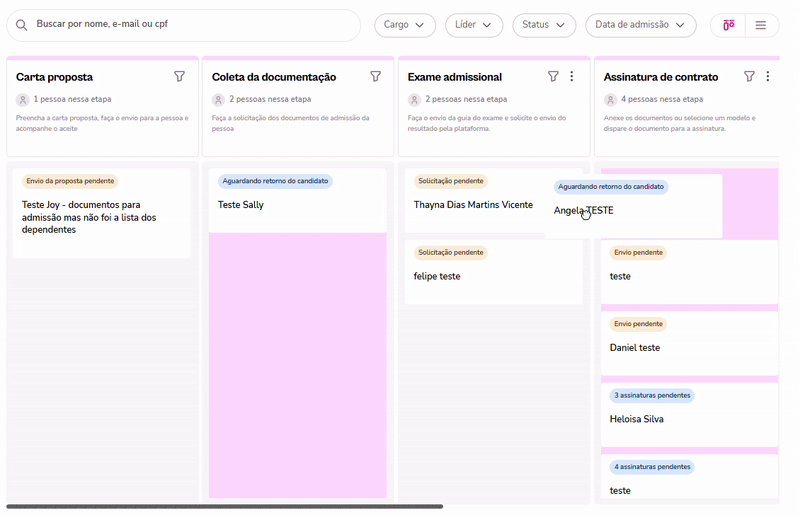Open the Líder filter dropdown

(473, 25)
